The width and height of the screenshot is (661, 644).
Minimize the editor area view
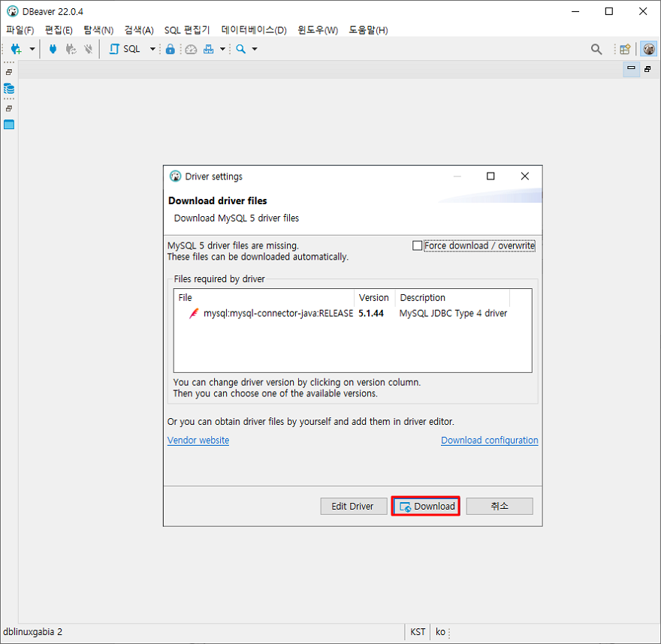[631, 69]
